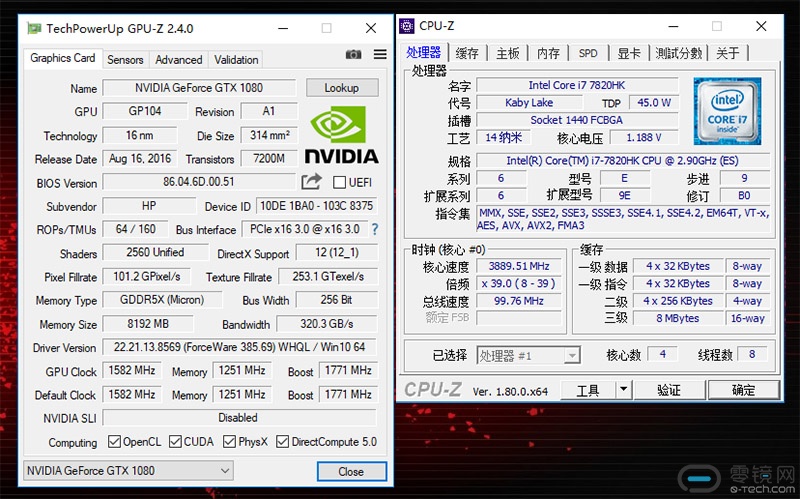Click the Shaders value 2560 Unified
The height and width of the screenshot is (499, 800).
click(x=156, y=252)
